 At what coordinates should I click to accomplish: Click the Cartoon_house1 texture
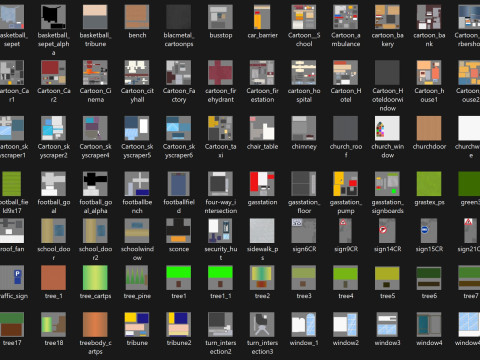pyautogui.click(x=429, y=72)
